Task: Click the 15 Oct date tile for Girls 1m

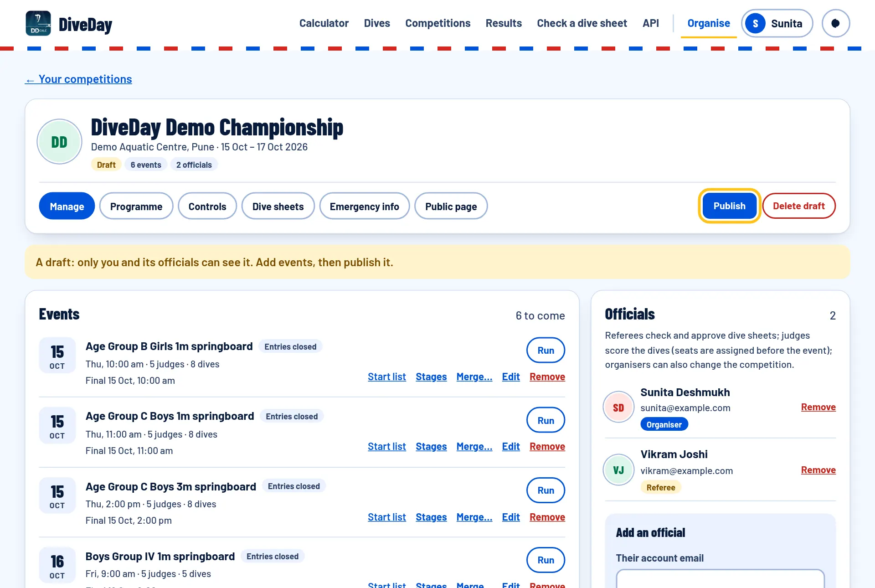Action: tap(57, 356)
